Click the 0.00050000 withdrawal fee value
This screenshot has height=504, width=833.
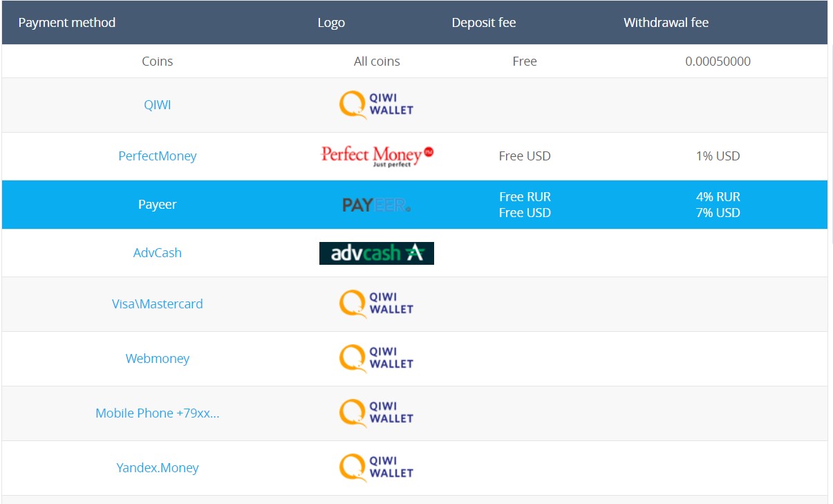point(718,62)
